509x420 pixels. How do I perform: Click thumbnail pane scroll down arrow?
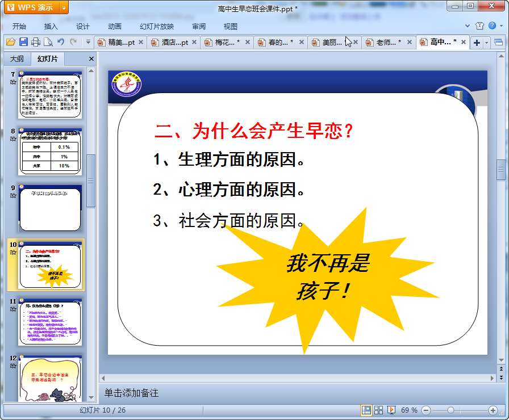click(91, 397)
